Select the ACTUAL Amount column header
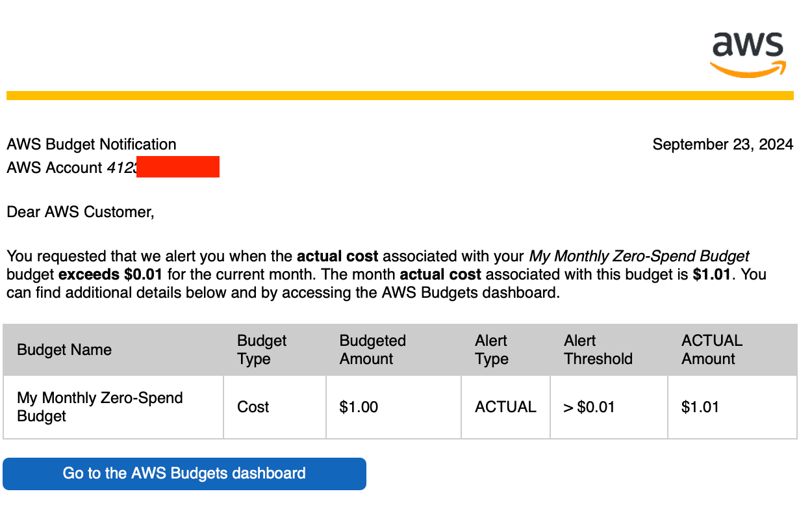Screen dimensions: 812x511 point(711,350)
